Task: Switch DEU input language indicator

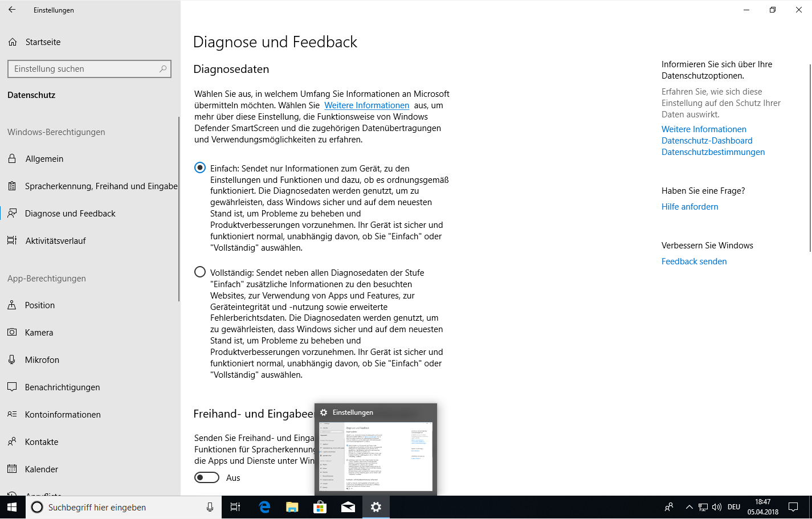Action: (734, 507)
